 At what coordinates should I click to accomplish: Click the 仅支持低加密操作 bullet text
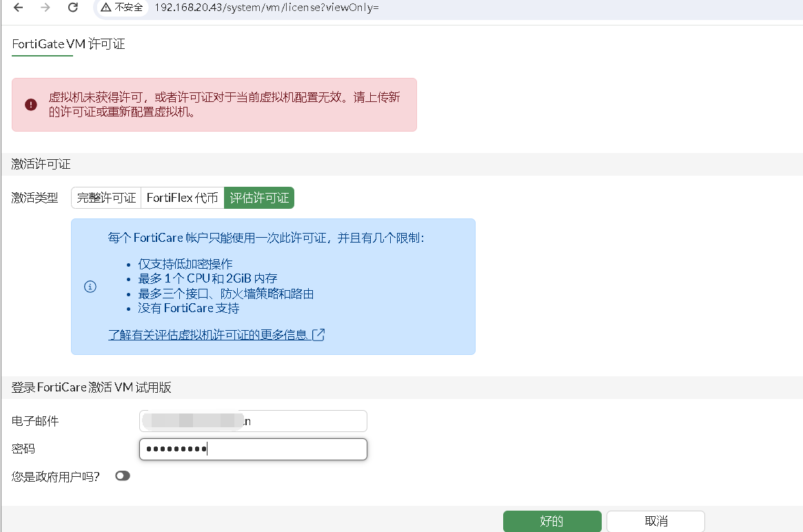[x=185, y=264]
